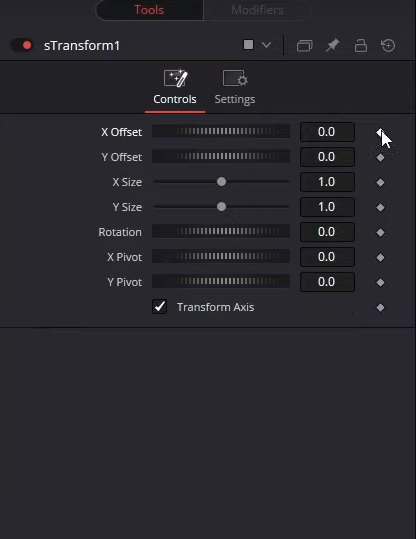Add keyframe diamond for X Offset
This screenshot has height=539, width=416.
(x=380, y=132)
